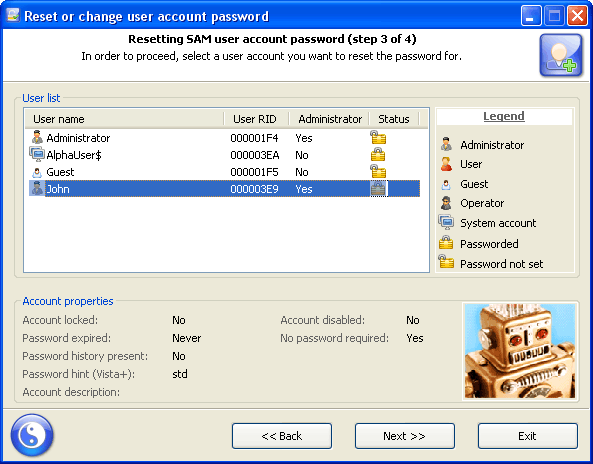
Task: Click the legend Password not set icon
Action: [x=446, y=261]
